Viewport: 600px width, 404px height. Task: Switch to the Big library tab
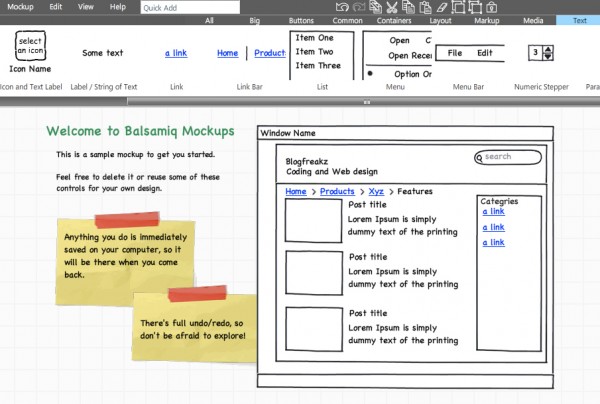[x=254, y=20]
